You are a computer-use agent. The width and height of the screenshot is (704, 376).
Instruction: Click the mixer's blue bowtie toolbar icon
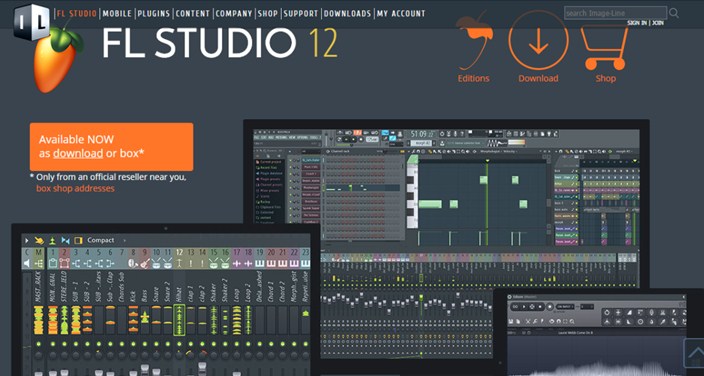[x=66, y=240]
